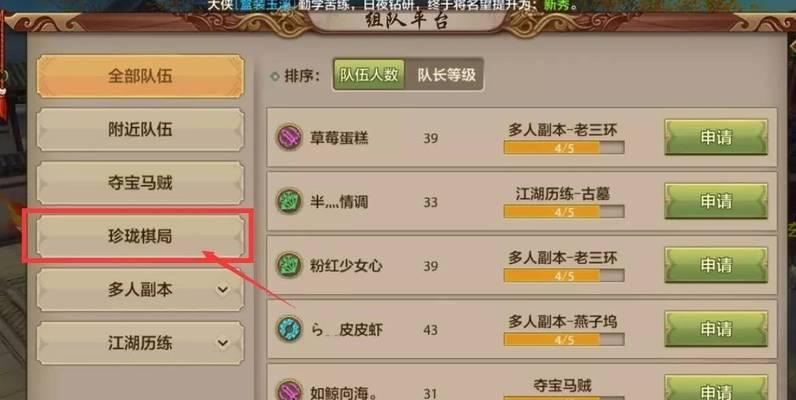The height and width of the screenshot is (400, 796).
Task: Select the 全部队伍 tab
Action: [140, 76]
